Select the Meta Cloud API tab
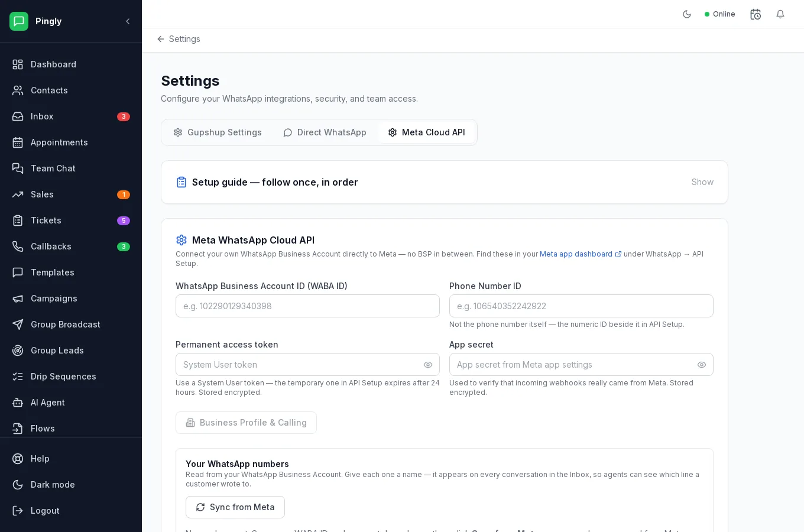804x532 pixels. pyautogui.click(x=426, y=132)
